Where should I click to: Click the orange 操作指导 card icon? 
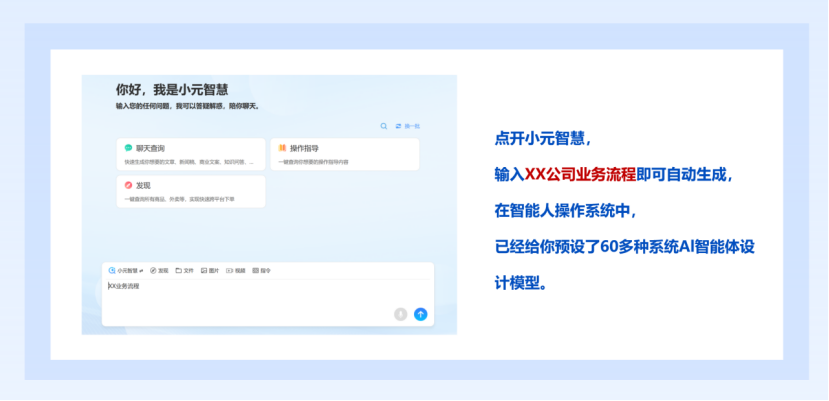[x=282, y=148]
